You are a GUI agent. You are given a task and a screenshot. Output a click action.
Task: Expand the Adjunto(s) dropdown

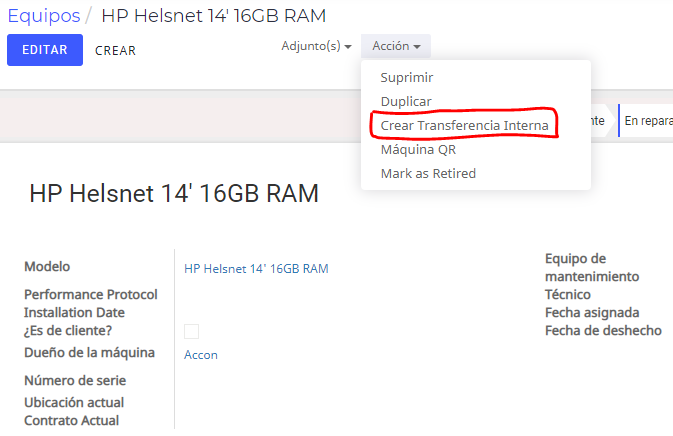coord(316,46)
